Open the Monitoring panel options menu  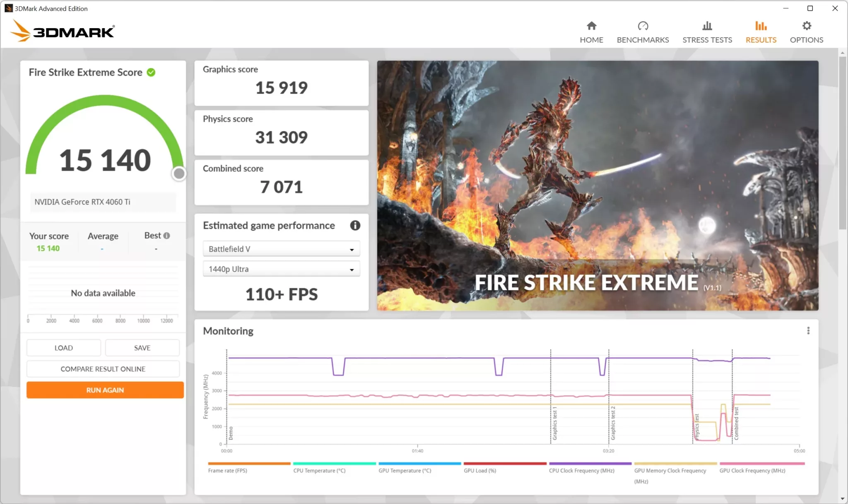[x=807, y=330]
